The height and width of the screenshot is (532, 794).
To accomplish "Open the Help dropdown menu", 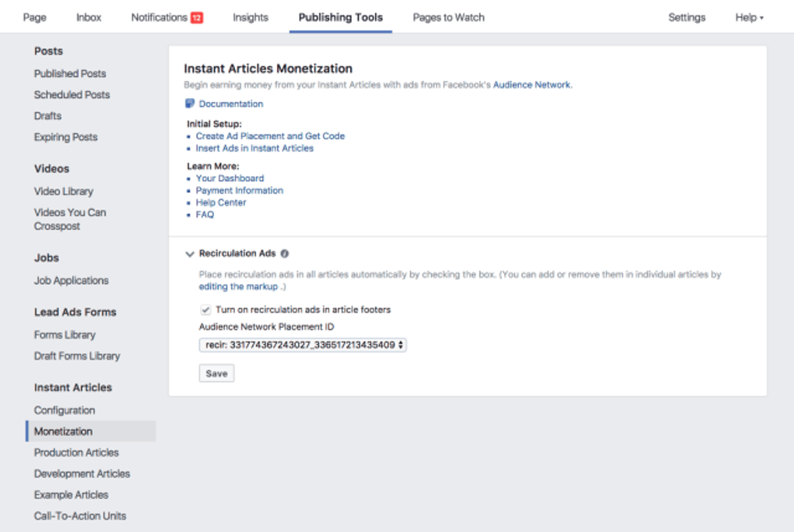I will tap(749, 17).
